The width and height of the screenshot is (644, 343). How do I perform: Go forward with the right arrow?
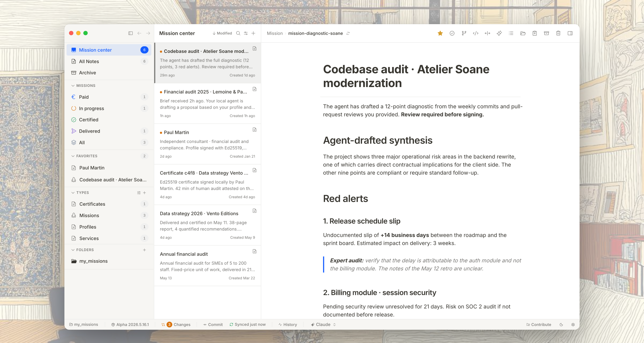148,33
